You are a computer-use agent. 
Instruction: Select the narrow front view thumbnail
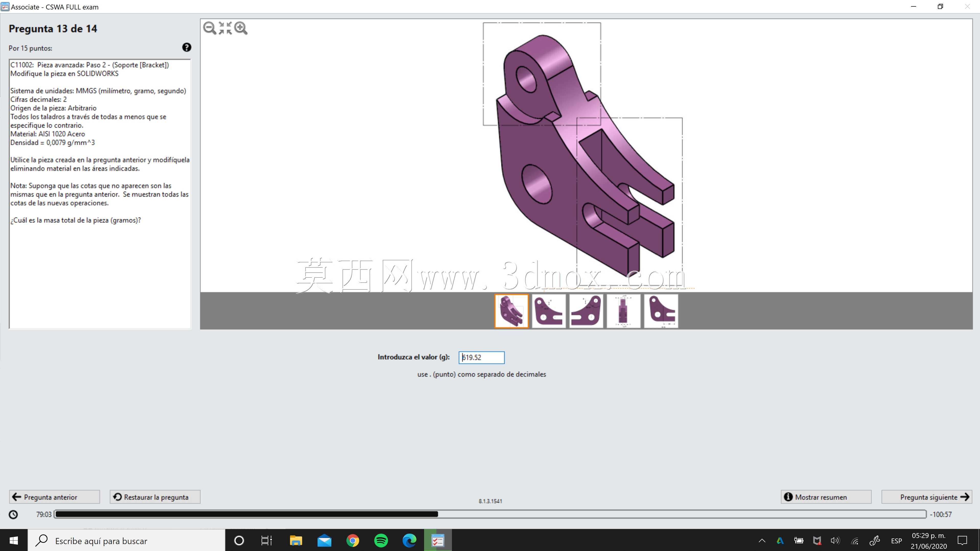pos(624,311)
